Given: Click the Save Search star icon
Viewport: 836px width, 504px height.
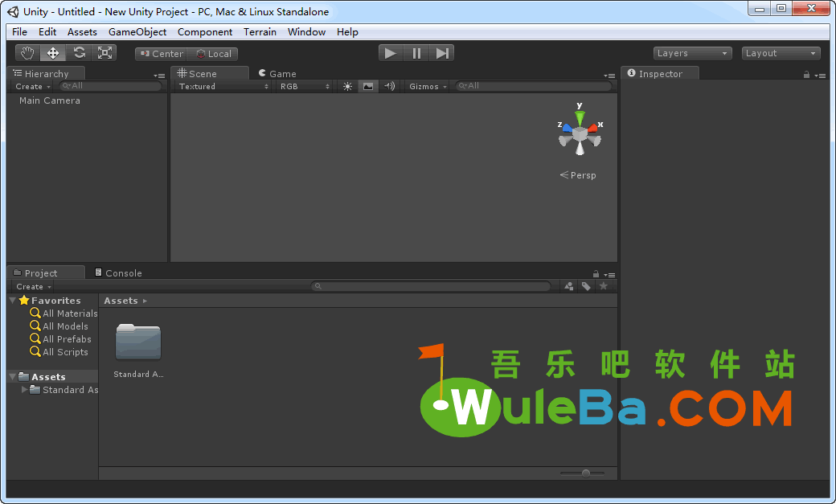Looking at the screenshot, I should [x=604, y=286].
